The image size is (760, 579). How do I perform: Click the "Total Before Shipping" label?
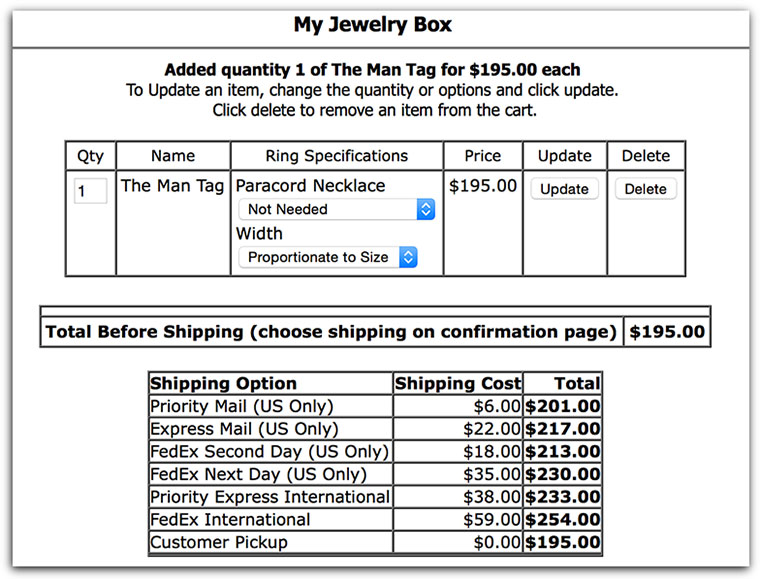point(331,332)
